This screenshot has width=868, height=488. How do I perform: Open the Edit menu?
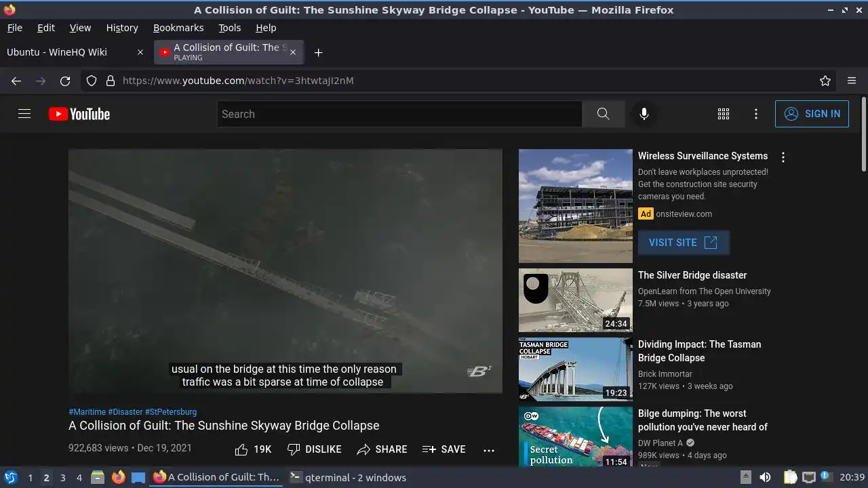[46, 28]
